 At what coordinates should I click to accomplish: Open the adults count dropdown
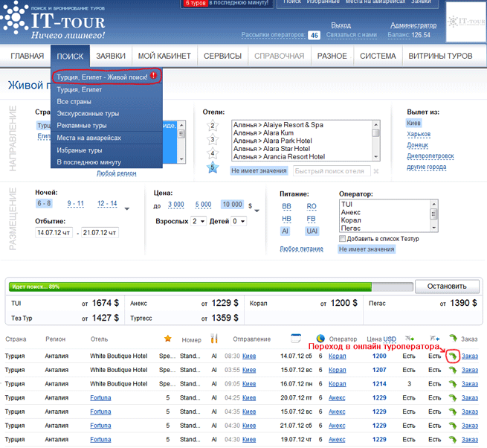click(x=199, y=221)
